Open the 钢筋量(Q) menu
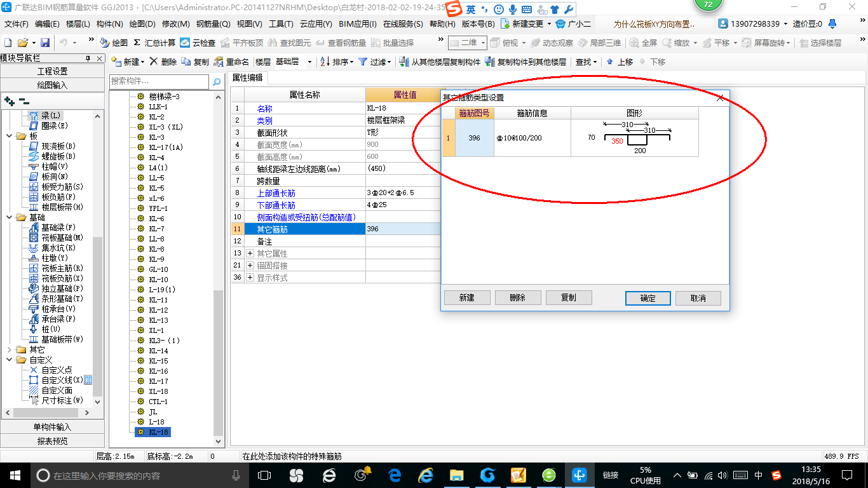Image resolution: width=868 pixels, height=488 pixels. [x=213, y=24]
